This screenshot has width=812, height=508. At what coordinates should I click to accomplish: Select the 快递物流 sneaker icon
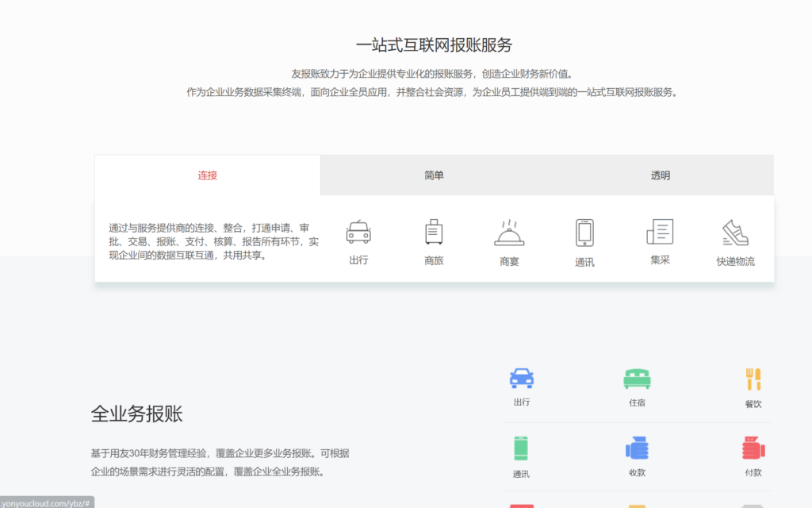tap(735, 233)
